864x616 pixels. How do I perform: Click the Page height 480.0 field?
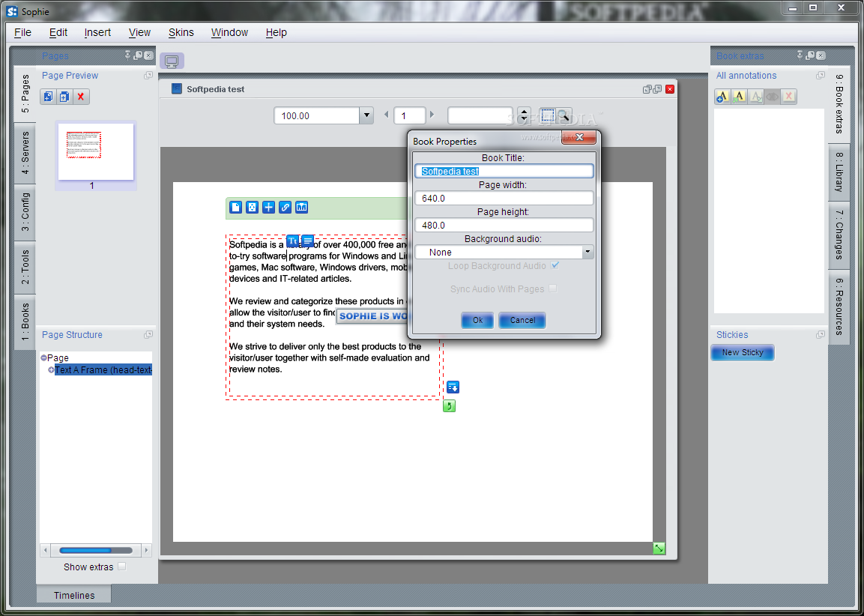click(x=504, y=225)
